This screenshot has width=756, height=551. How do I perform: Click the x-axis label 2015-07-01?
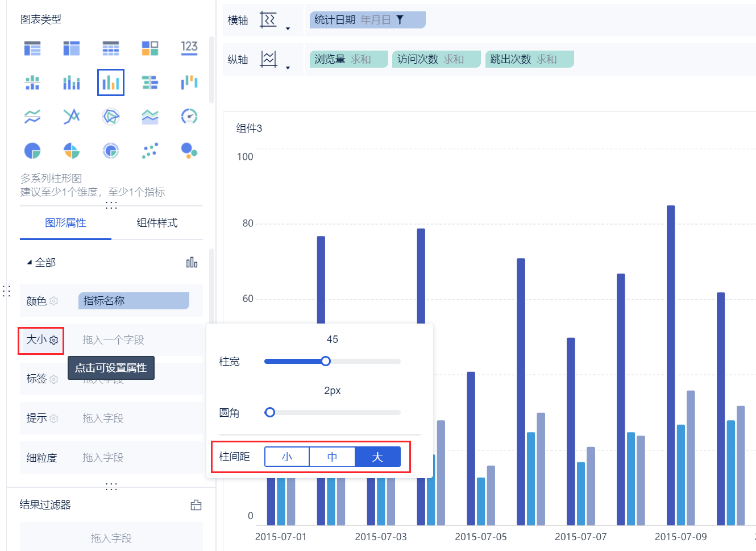point(281,537)
